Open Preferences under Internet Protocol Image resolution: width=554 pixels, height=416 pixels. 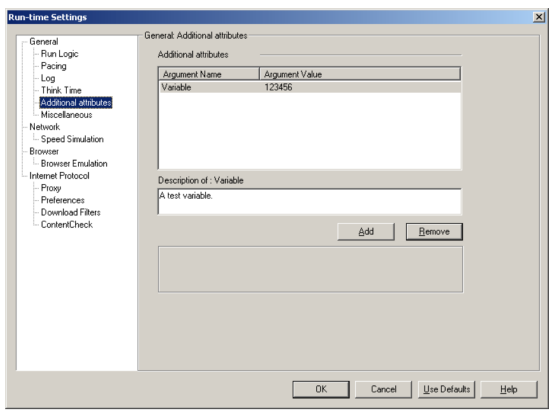pyautogui.click(x=63, y=200)
